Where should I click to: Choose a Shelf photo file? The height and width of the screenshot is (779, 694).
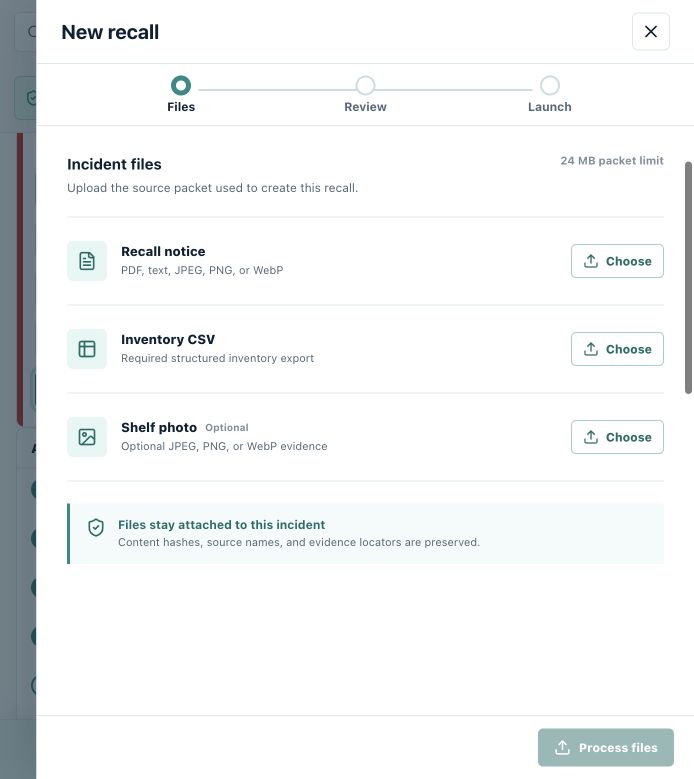tap(617, 437)
